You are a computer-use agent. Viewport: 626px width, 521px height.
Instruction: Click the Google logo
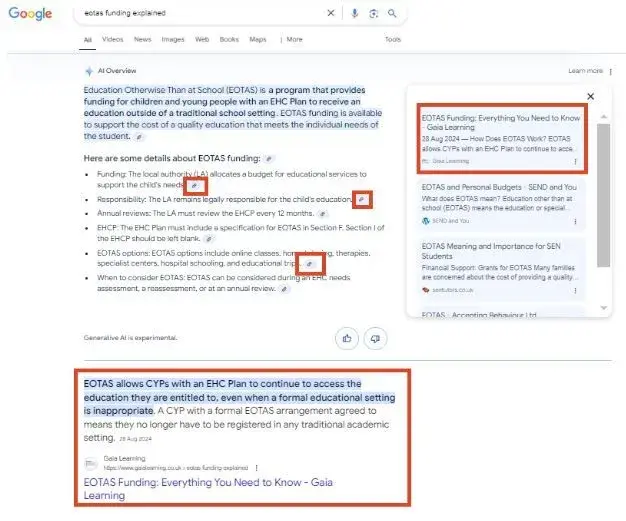(x=31, y=14)
